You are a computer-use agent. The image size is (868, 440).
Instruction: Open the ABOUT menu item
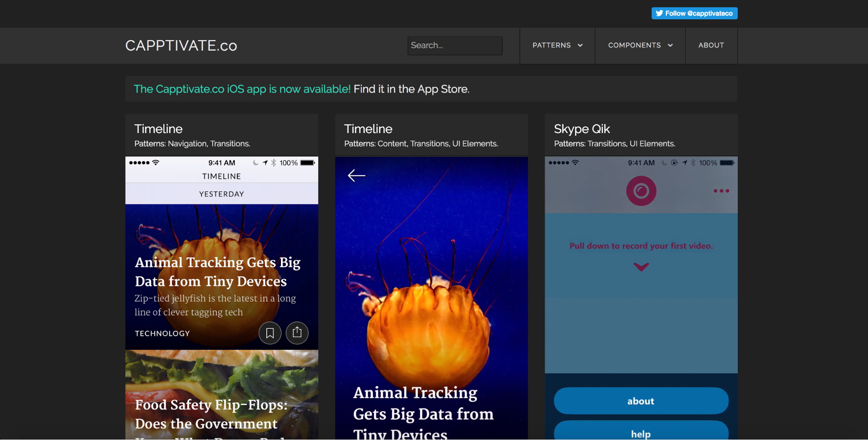point(711,46)
